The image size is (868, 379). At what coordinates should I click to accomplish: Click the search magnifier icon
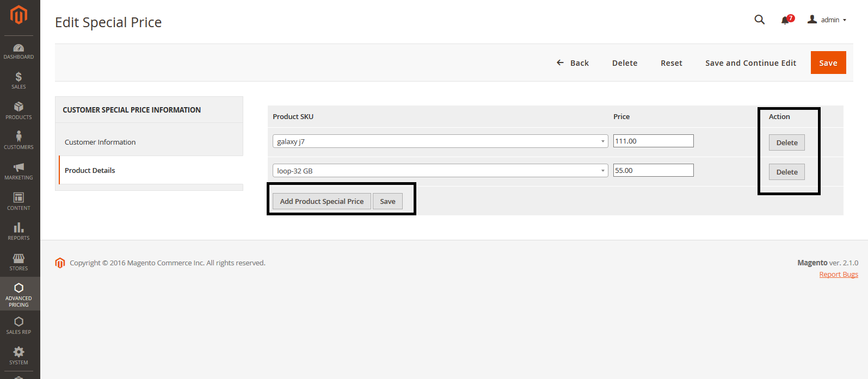click(760, 20)
